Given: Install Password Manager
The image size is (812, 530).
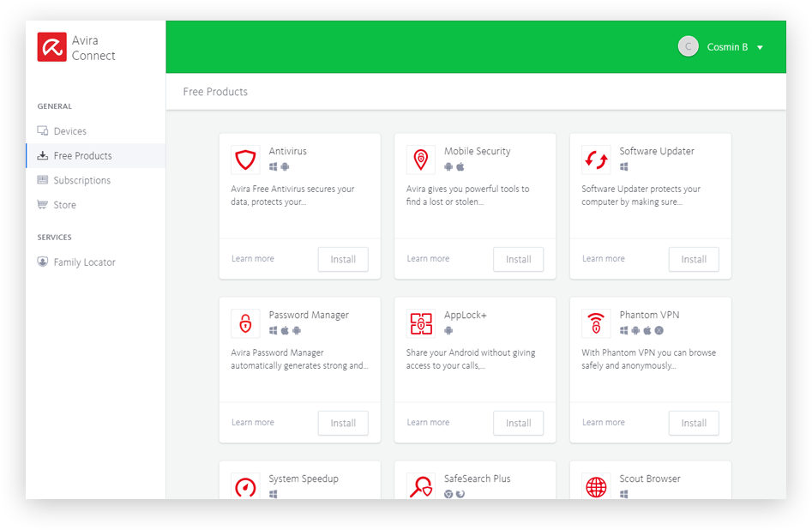Looking at the screenshot, I should pyautogui.click(x=343, y=424).
